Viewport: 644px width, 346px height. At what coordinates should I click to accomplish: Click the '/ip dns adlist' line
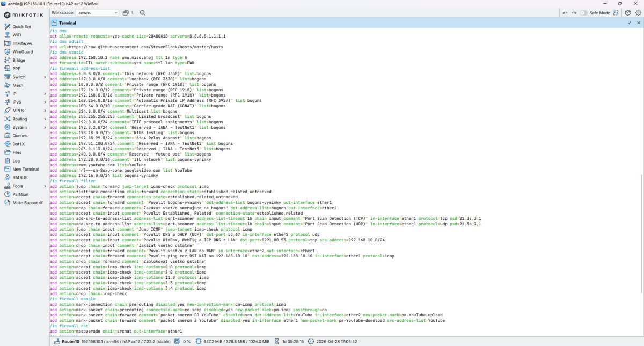click(x=67, y=41)
